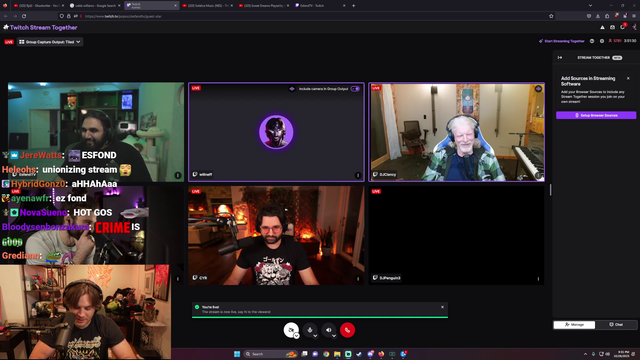
Task: Open options menu on CYR tile
Action: 358,279
